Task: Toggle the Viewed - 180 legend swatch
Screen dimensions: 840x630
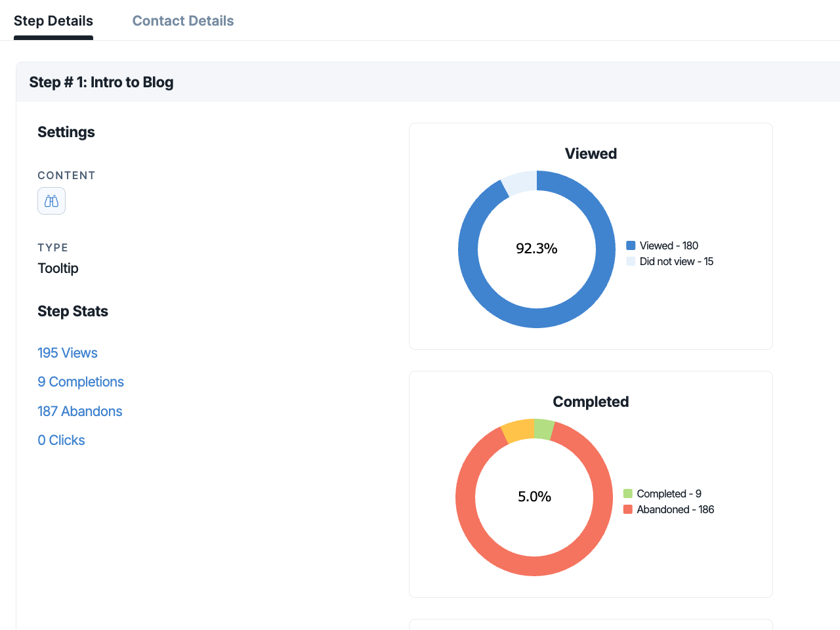Action: (631, 245)
